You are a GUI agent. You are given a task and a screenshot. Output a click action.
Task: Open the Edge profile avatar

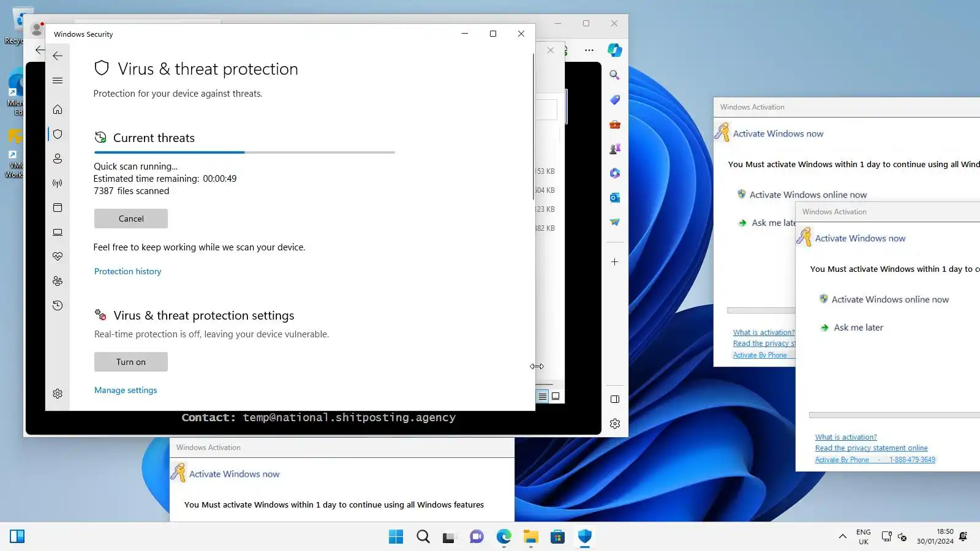click(x=37, y=28)
